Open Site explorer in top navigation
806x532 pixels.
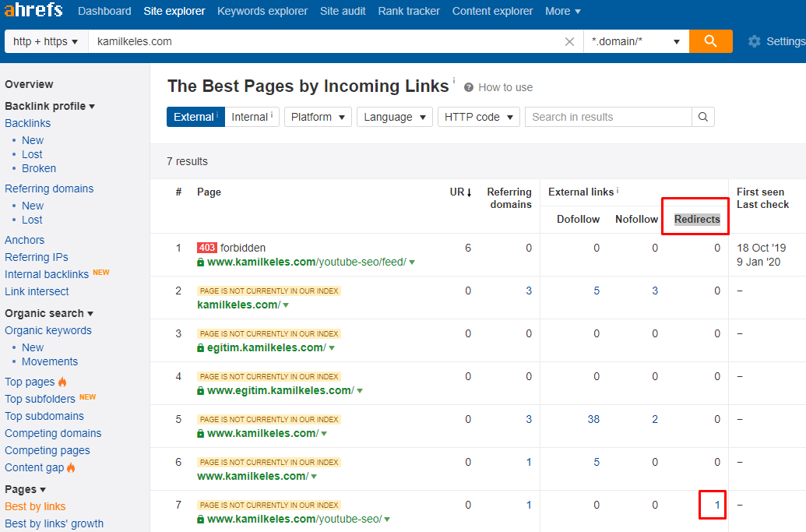[x=174, y=11]
